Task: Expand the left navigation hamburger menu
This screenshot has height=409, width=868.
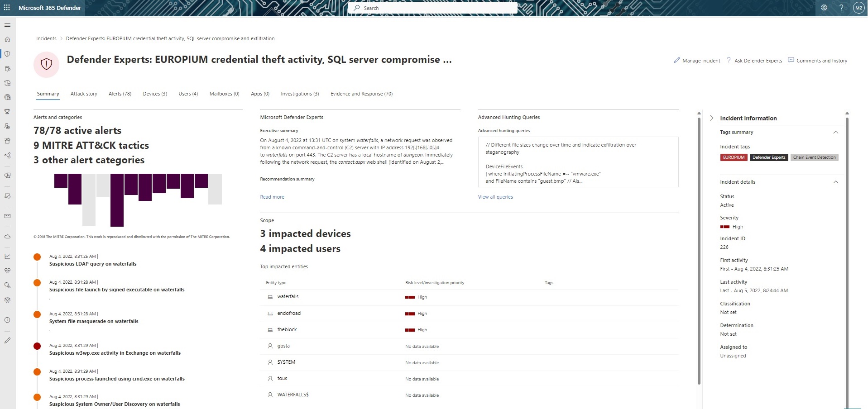Action: click(7, 25)
